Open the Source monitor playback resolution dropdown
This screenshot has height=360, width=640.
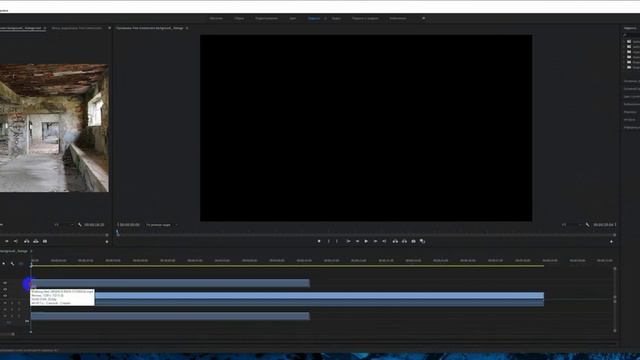point(64,224)
